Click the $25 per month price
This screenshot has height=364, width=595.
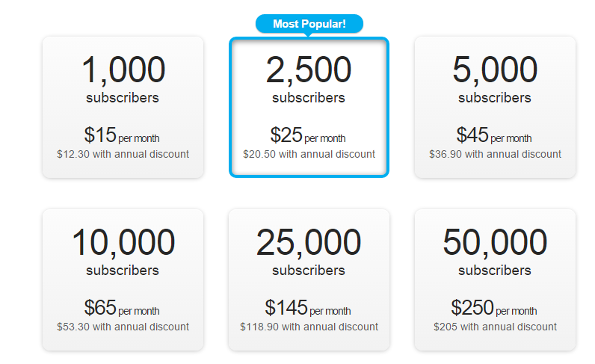coord(308,135)
